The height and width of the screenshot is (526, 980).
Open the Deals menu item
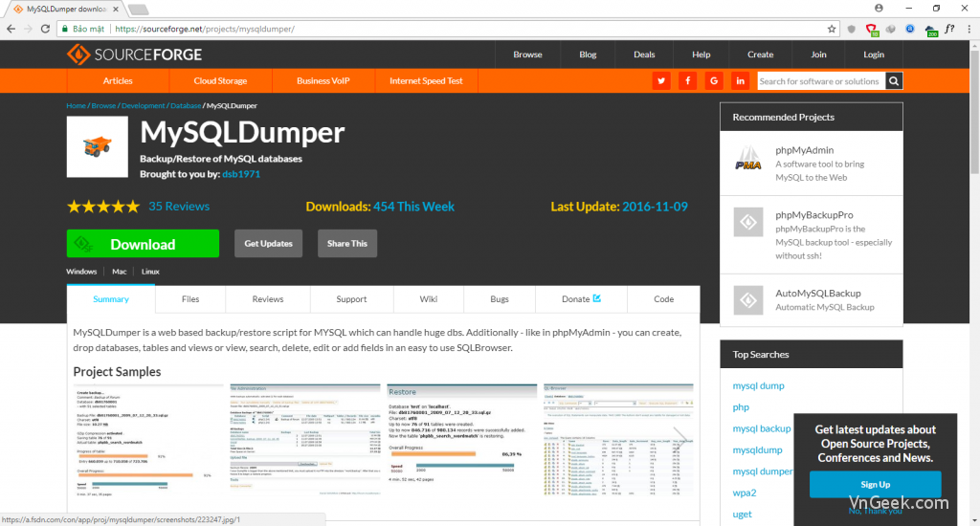[x=644, y=55]
